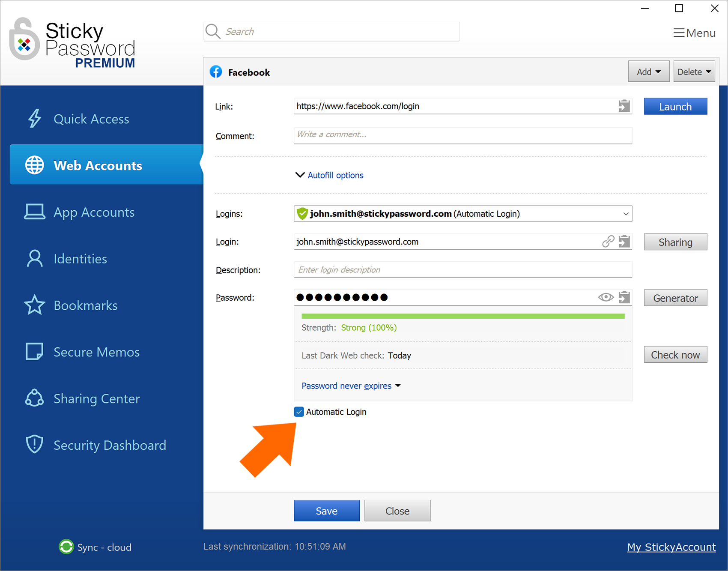Click the green shield icon in Logins dropdown
Screen dimensions: 728x571
302,213
